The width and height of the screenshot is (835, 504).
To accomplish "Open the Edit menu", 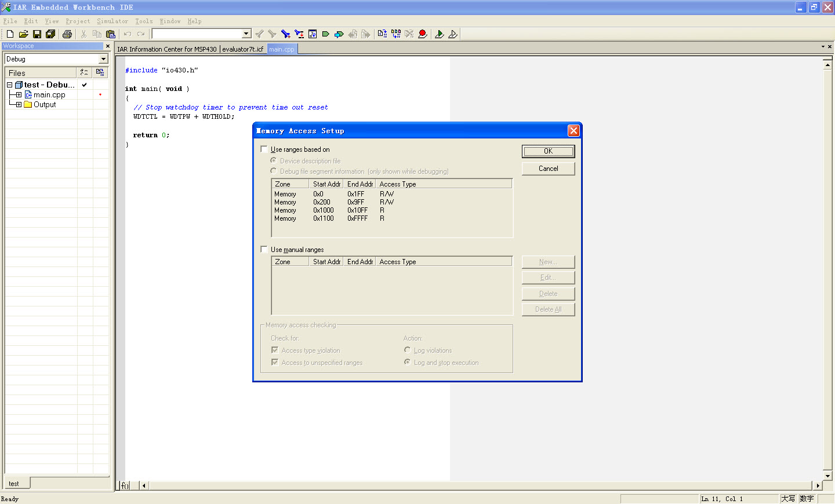I will (31, 21).
